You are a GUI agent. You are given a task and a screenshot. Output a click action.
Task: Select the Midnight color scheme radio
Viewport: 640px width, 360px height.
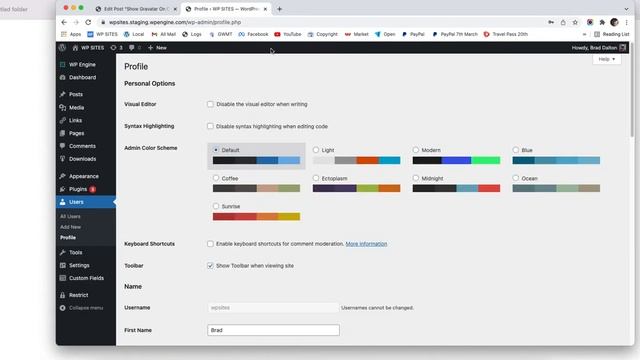tap(416, 178)
